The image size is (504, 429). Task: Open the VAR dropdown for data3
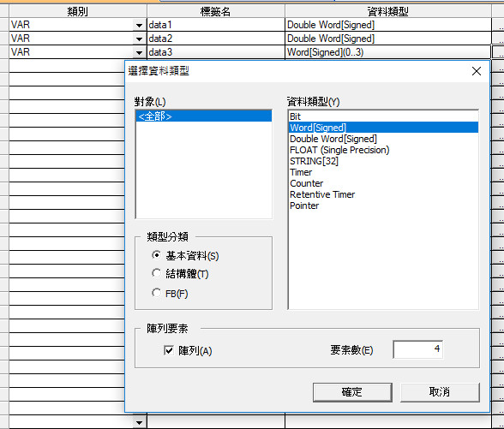[x=139, y=52]
